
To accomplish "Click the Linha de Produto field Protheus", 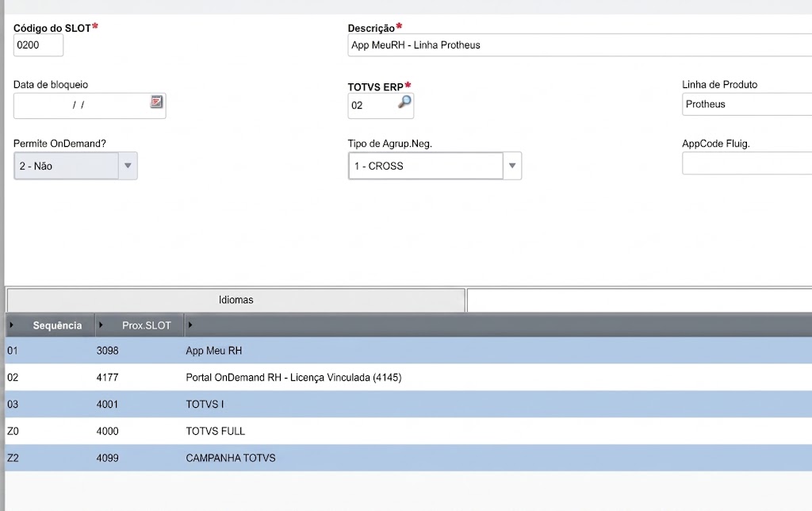I will click(x=747, y=104).
